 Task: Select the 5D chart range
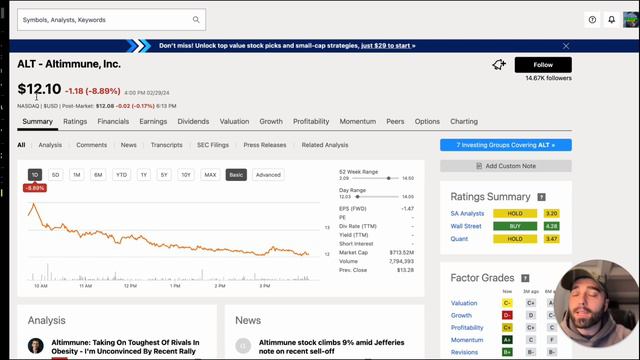pyautogui.click(x=56, y=175)
